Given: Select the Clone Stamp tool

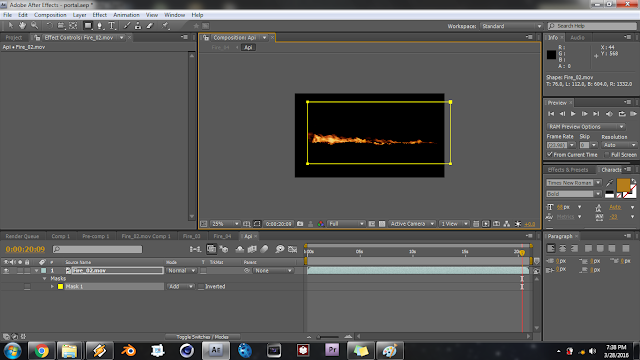Looking at the screenshot, I should click(138, 26).
